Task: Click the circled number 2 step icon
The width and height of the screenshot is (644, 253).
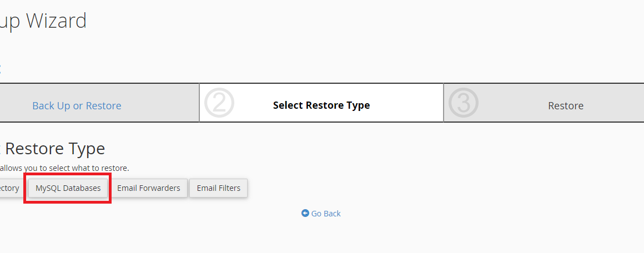Action: (219, 103)
